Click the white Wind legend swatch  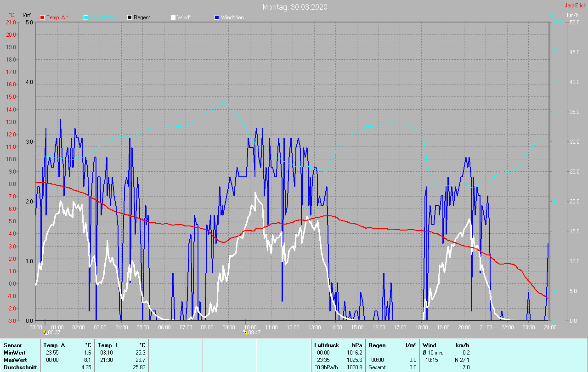click(x=173, y=17)
